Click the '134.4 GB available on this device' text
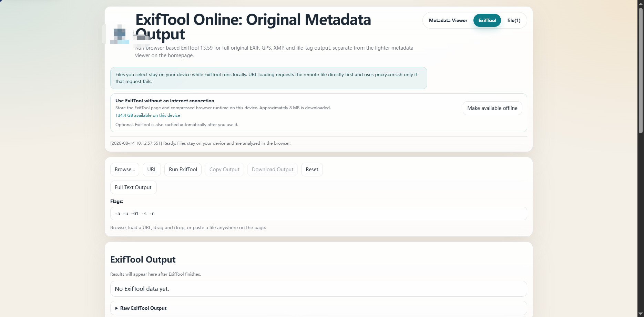 148,115
